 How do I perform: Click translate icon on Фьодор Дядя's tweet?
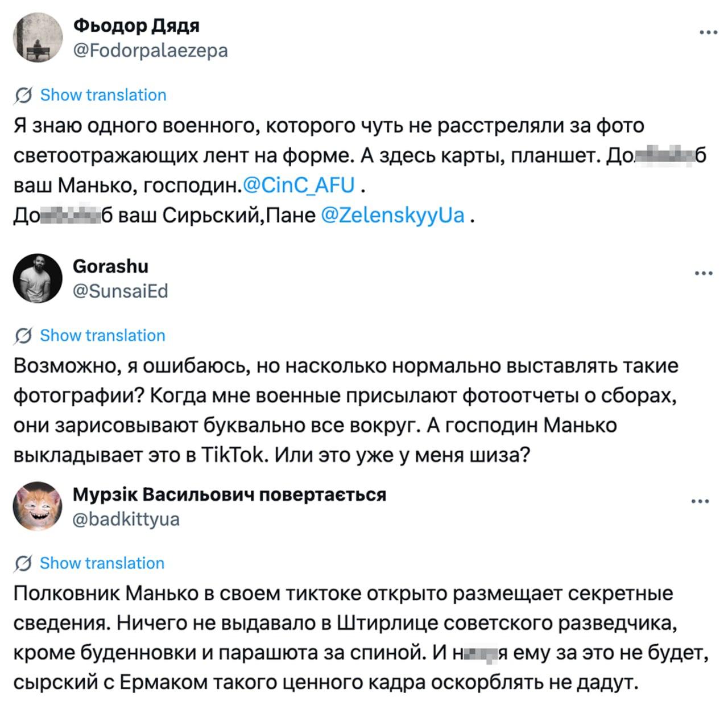click(x=23, y=96)
